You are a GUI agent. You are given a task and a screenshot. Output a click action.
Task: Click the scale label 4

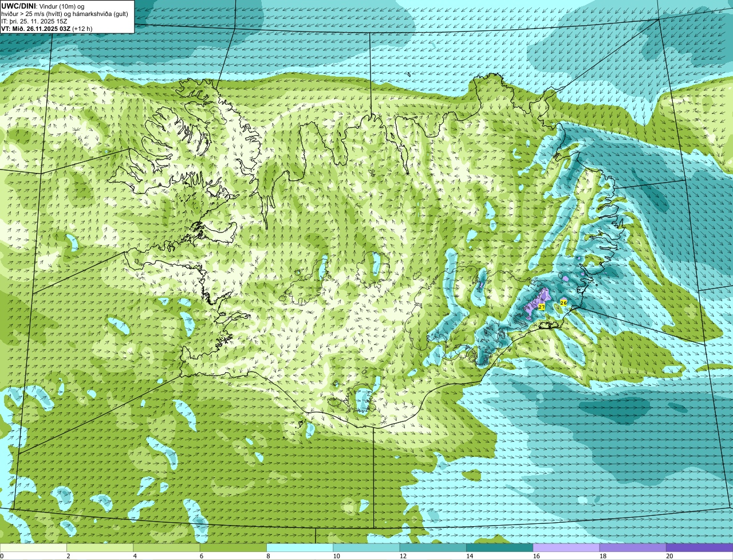tap(135, 555)
